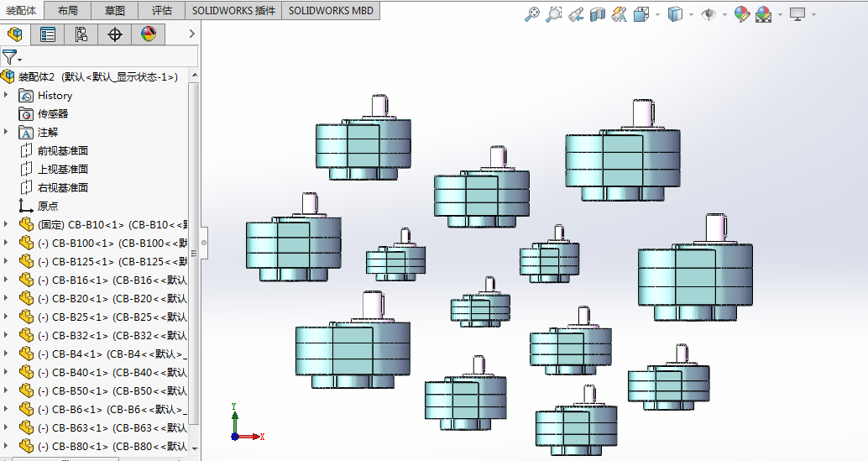
Task: Open Display Style dropdown arrow
Action: 692,15
